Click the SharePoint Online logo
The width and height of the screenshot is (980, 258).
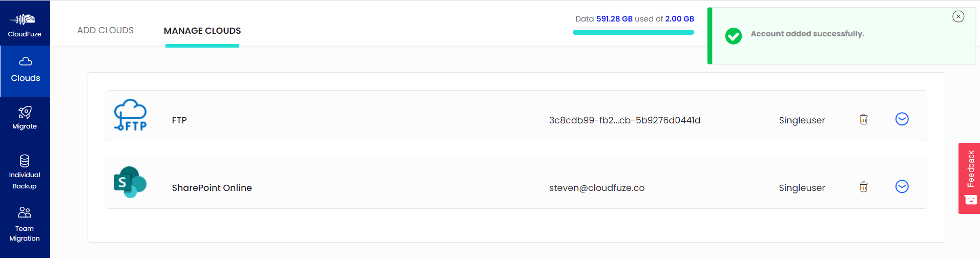coord(130,182)
